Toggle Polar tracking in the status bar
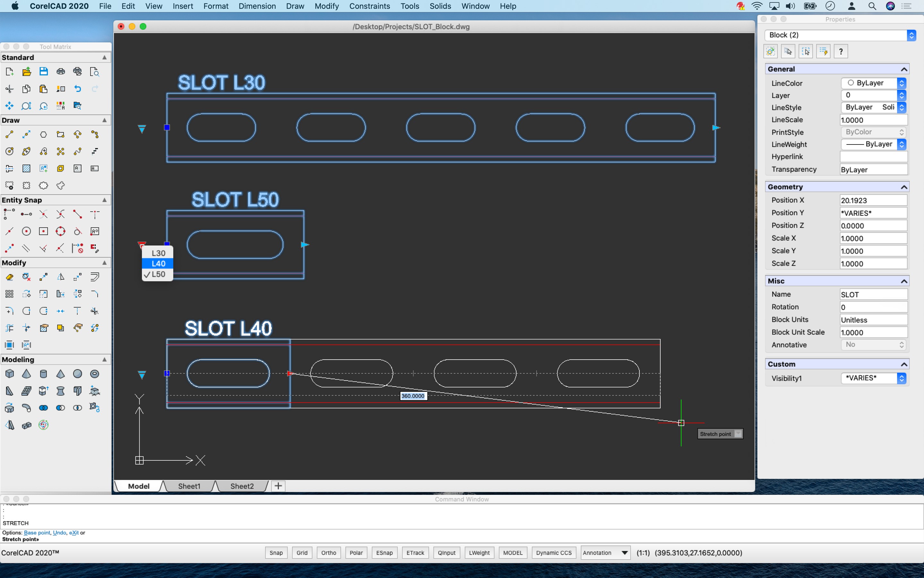This screenshot has width=924, height=578. (356, 553)
